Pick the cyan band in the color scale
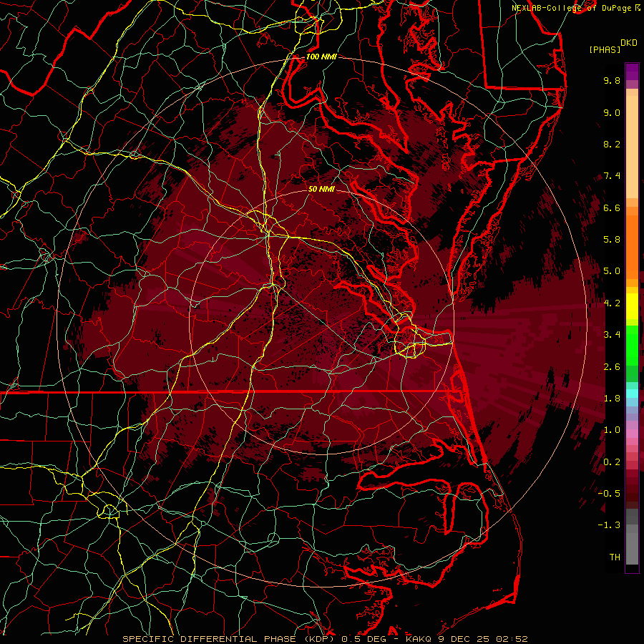Viewport: 644px width, 644px height. [x=632, y=394]
